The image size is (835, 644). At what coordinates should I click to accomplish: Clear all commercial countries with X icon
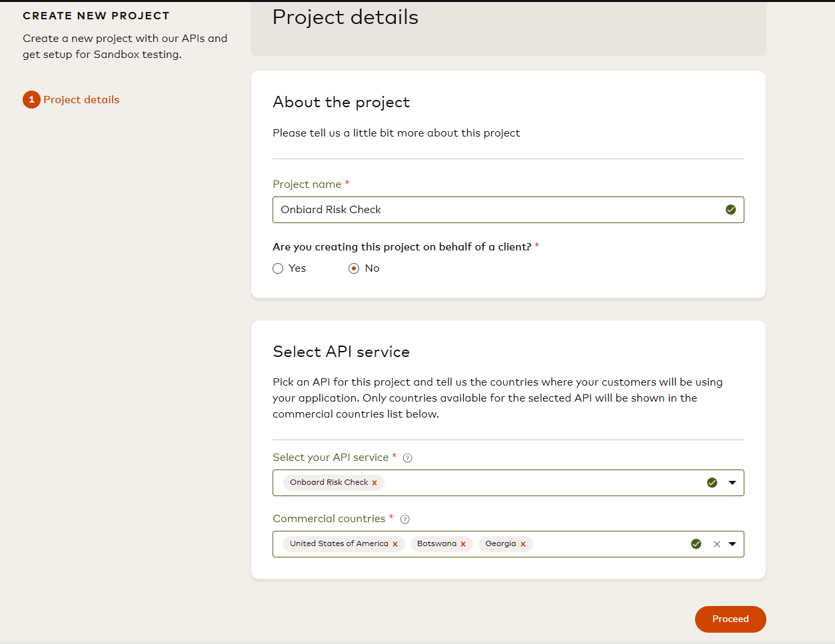pos(717,544)
